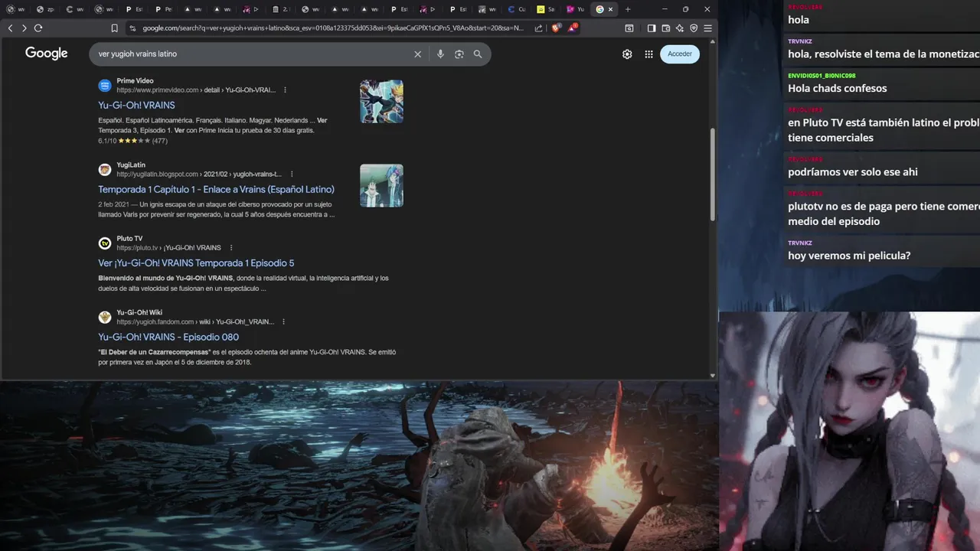The image size is (980, 551).
Task: Open the Brave VPN shield icon
Action: click(x=694, y=28)
